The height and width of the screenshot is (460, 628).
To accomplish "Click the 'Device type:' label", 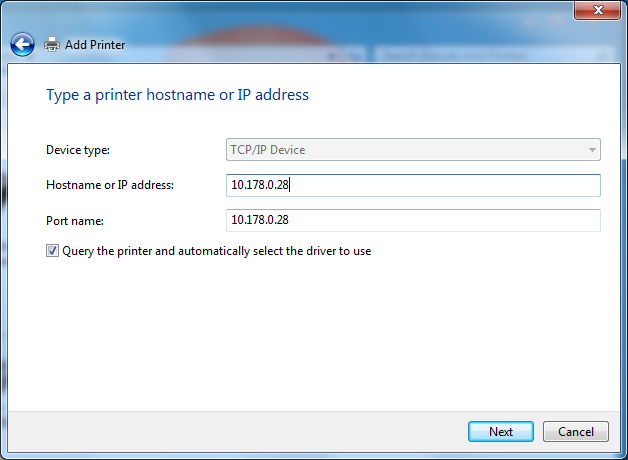I will (78, 150).
